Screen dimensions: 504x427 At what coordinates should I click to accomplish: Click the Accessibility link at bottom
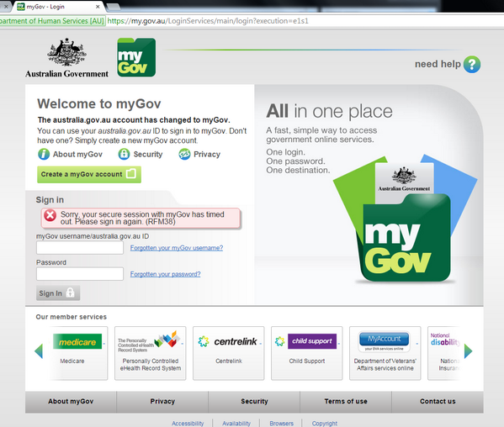pyautogui.click(x=188, y=424)
